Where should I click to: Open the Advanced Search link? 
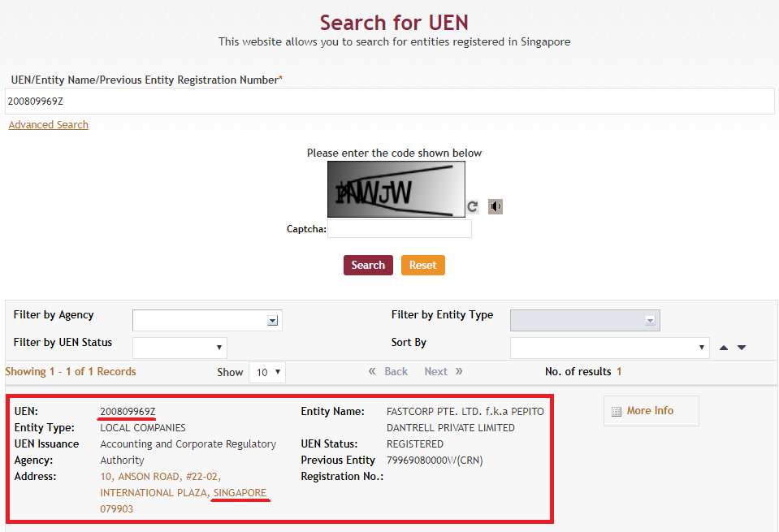point(48,125)
